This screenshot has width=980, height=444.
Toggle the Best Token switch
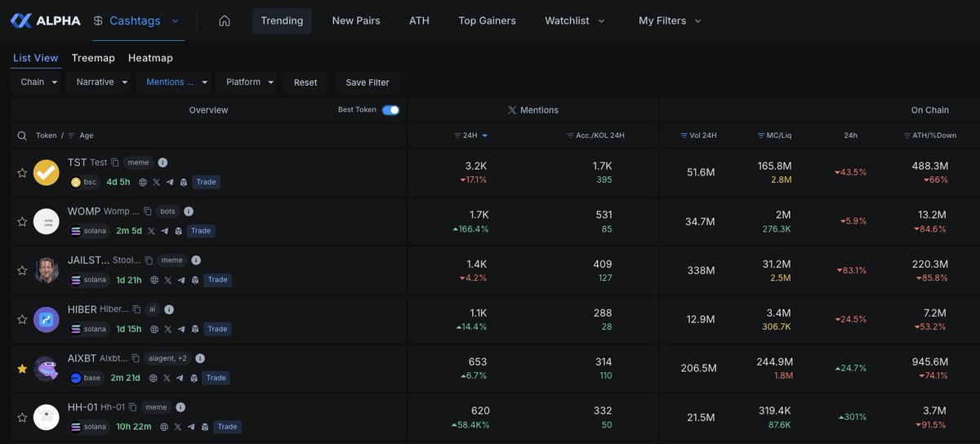(390, 110)
